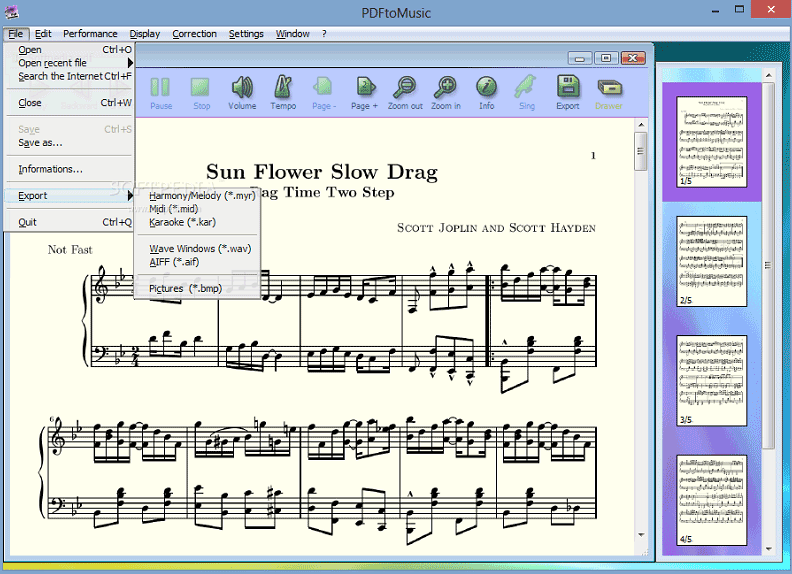This screenshot has width=792, height=574.
Task: Choose Close in the File menu
Action: 70,103
